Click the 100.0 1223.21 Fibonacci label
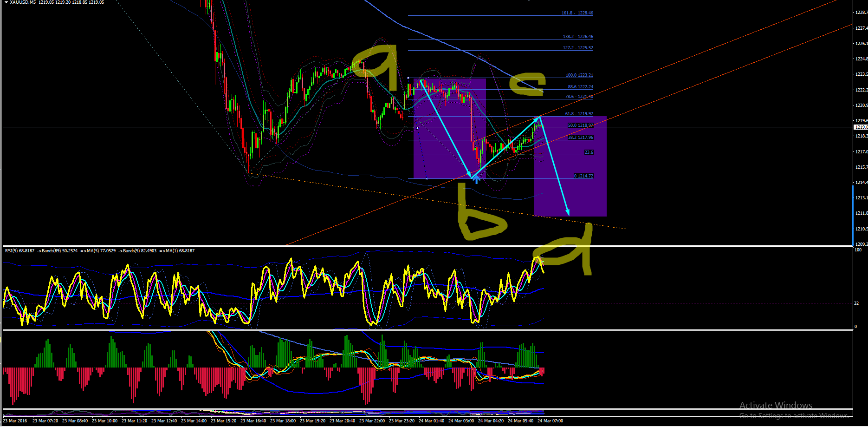Viewport: 868px width, 427px height. (579, 75)
